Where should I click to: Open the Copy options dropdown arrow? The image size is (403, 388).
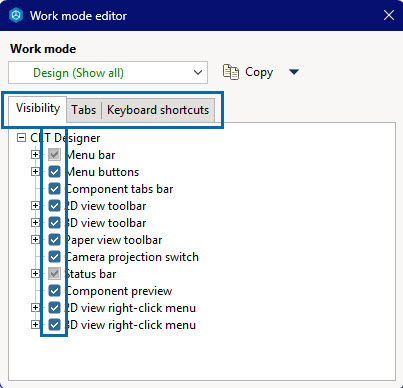(x=294, y=72)
